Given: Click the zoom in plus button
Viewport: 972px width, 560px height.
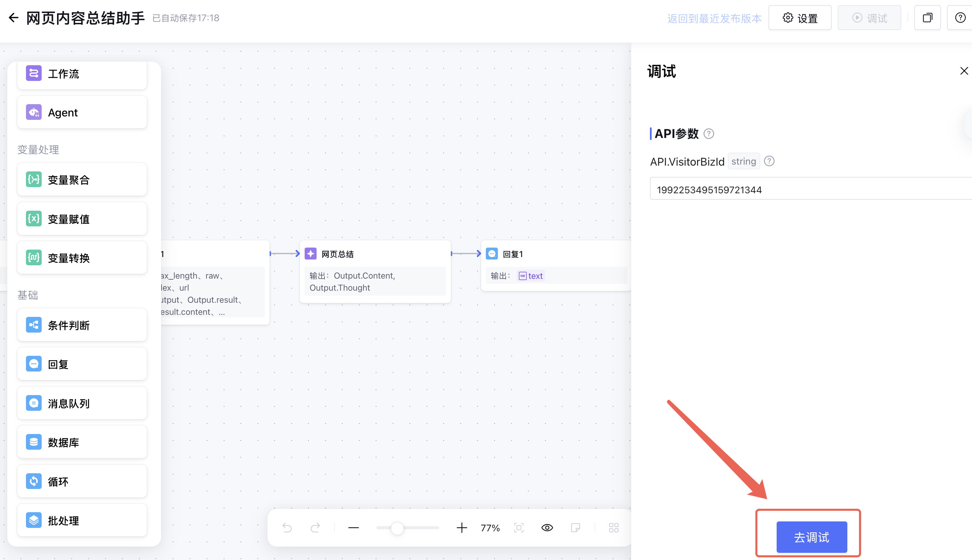Looking at the screenshot, I should point(461,528).
